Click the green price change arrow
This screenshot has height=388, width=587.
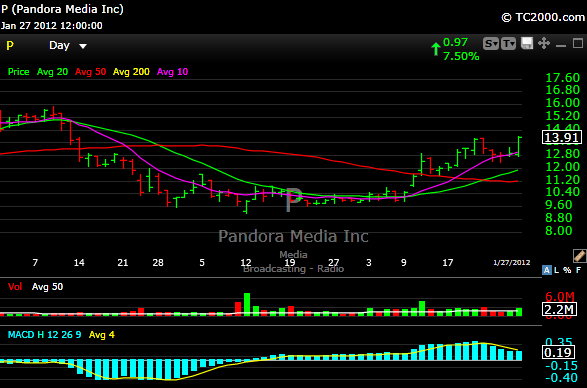(x=435, y=49)
